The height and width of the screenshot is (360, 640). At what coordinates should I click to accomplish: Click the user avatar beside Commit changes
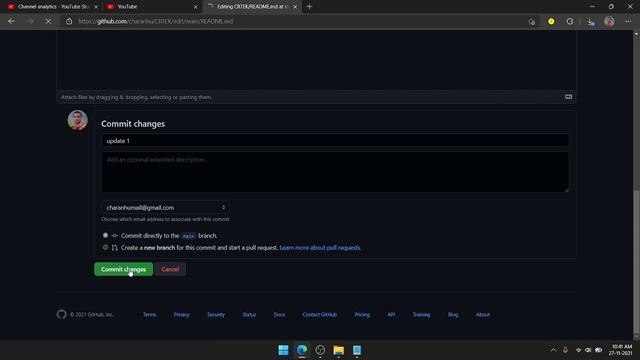tap(78, 120)
